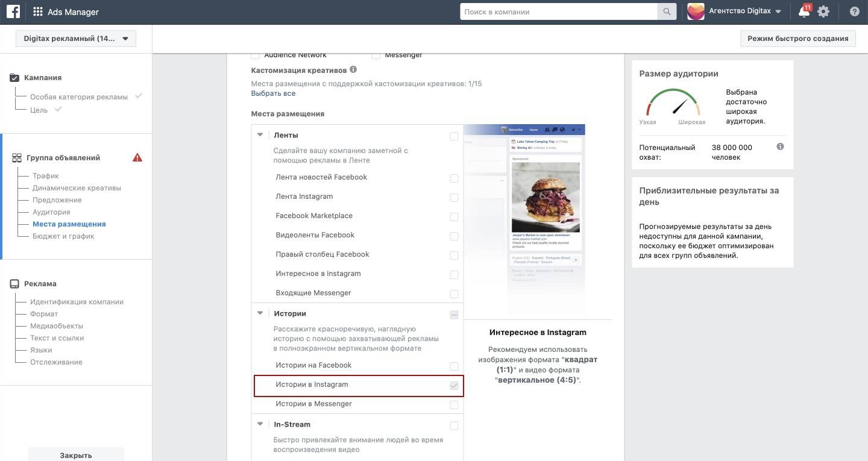Image resolution: width=868 pixels, height=461 pixels.
Task: Click the help question mark icon
Action: pos(854,11)
